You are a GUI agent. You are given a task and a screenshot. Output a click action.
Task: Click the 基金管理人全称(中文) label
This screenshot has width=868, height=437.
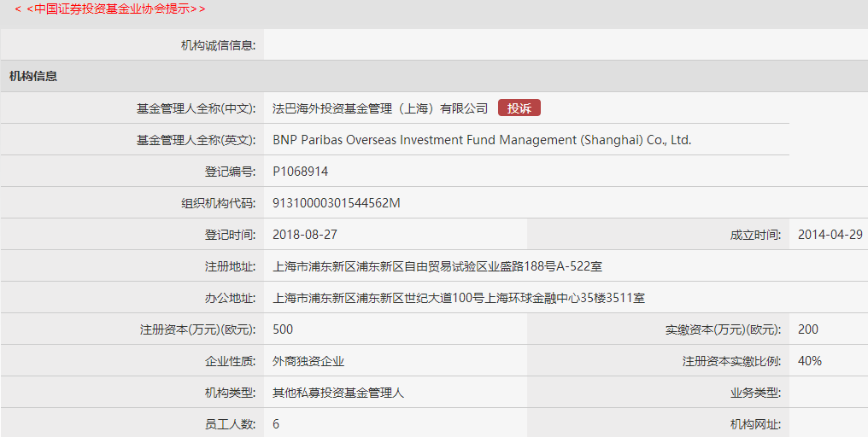(x=196, y=108)
